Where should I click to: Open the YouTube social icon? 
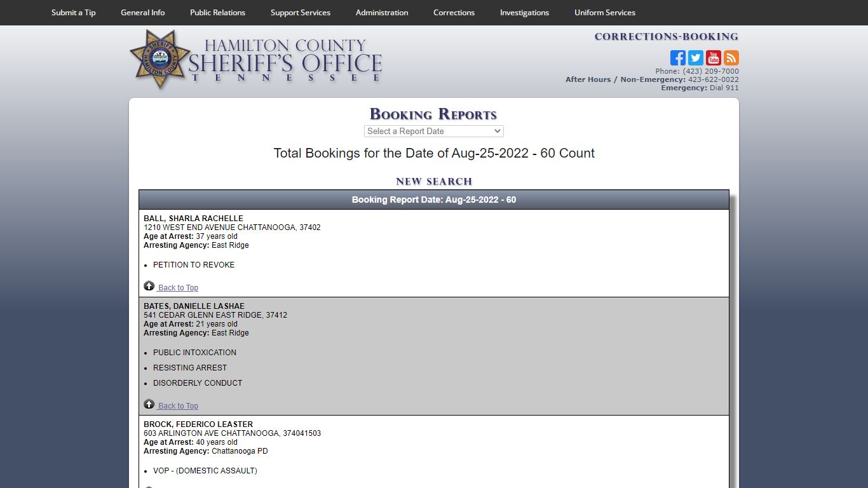714,58
